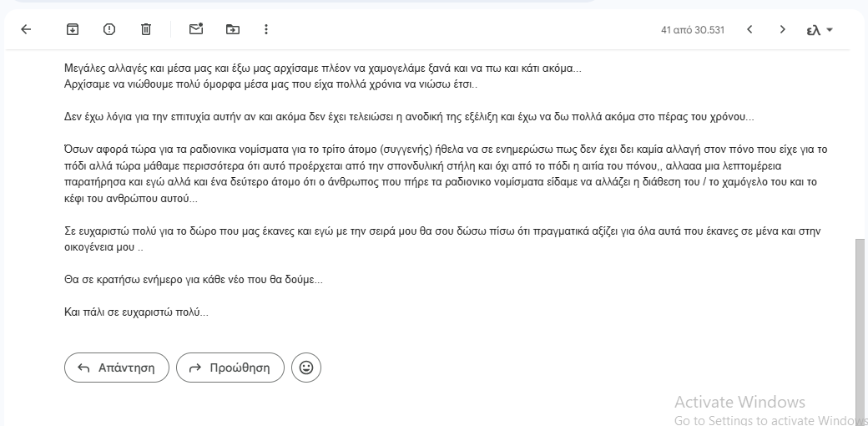This screenshot has height=426, width=868.
Task: Click the Απάντηση reply button
Action: pos(116,368)
